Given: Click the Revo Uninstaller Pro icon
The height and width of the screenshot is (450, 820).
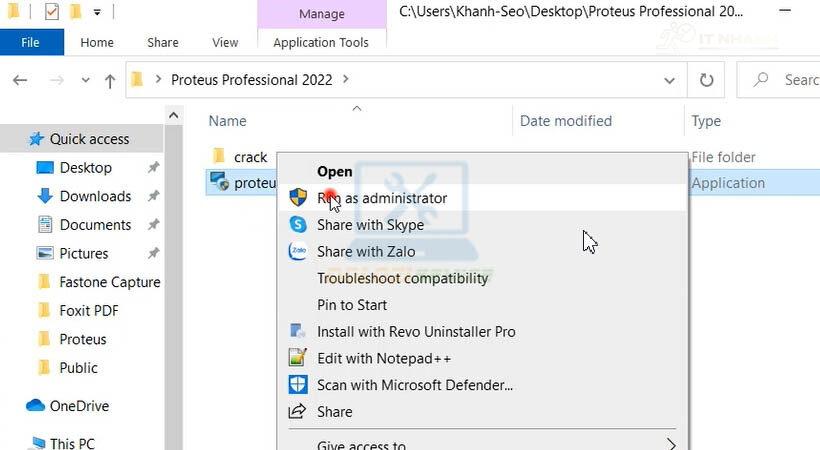Looking at the screenshot, I should tap(297, 331).
